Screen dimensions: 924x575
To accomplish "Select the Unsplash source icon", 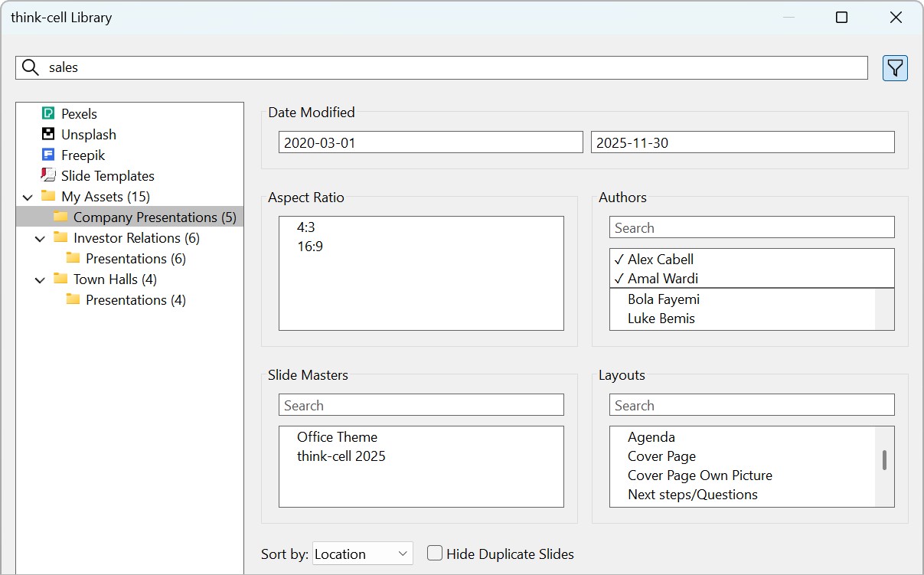I will tap(48, 134).
